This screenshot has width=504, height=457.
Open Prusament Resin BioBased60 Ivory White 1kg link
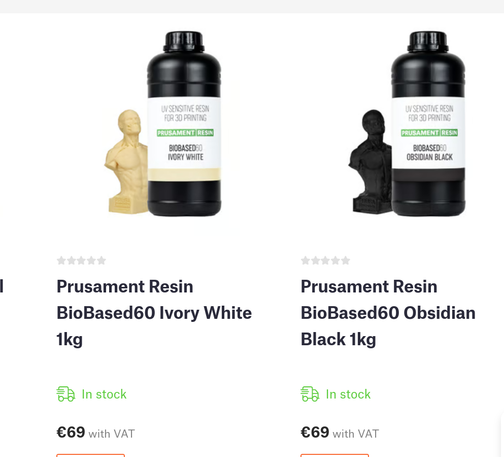(x=154, y=313)
